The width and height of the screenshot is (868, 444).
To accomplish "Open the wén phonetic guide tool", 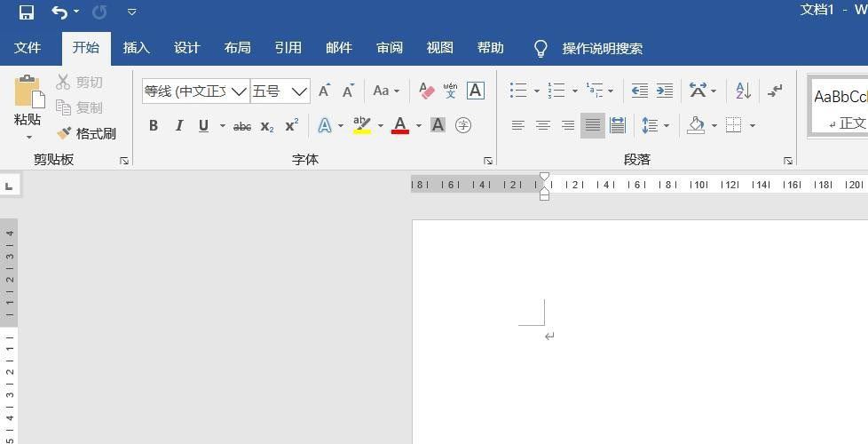I will point(451,91).
